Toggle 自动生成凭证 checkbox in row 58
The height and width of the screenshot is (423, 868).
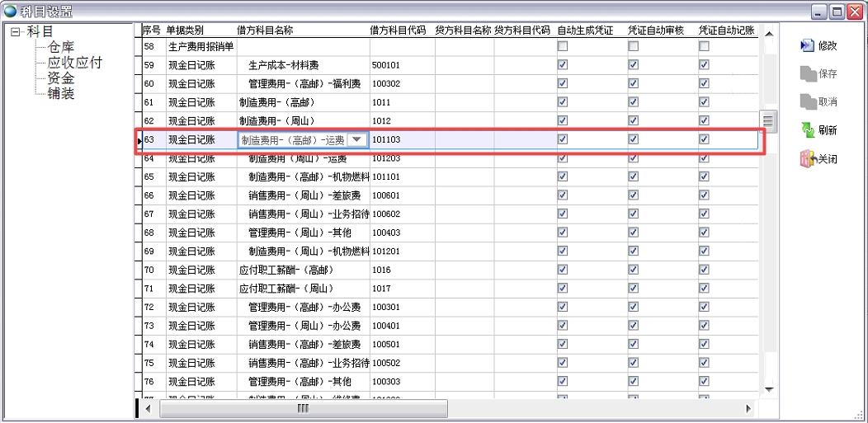pyautogui.click(x=563, y=47)
